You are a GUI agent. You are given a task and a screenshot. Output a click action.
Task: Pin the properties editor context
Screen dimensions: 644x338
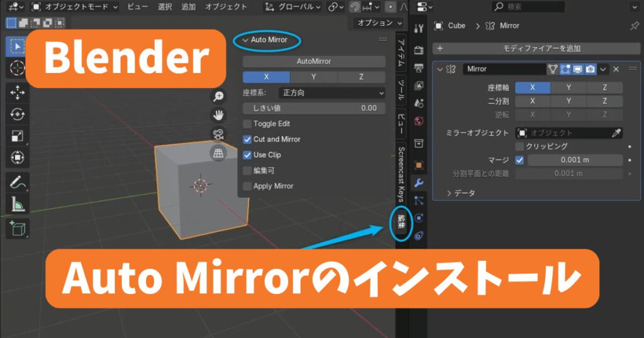point(634,26)
